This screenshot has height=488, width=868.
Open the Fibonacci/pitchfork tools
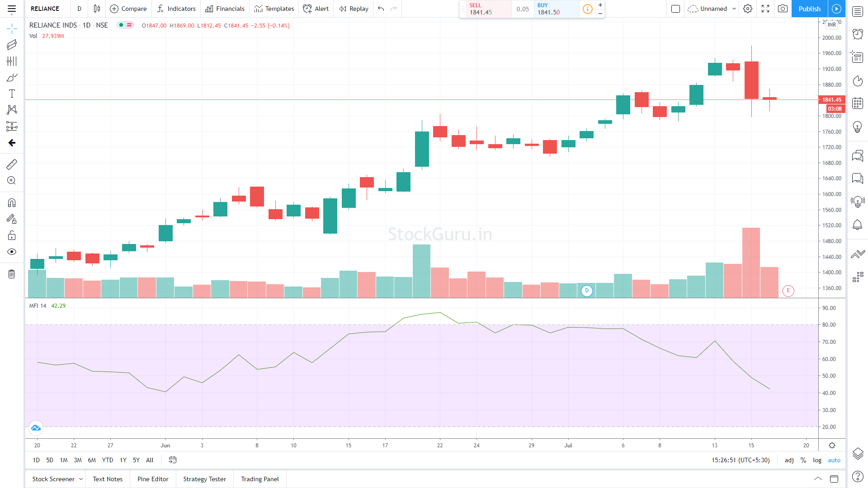12,61
